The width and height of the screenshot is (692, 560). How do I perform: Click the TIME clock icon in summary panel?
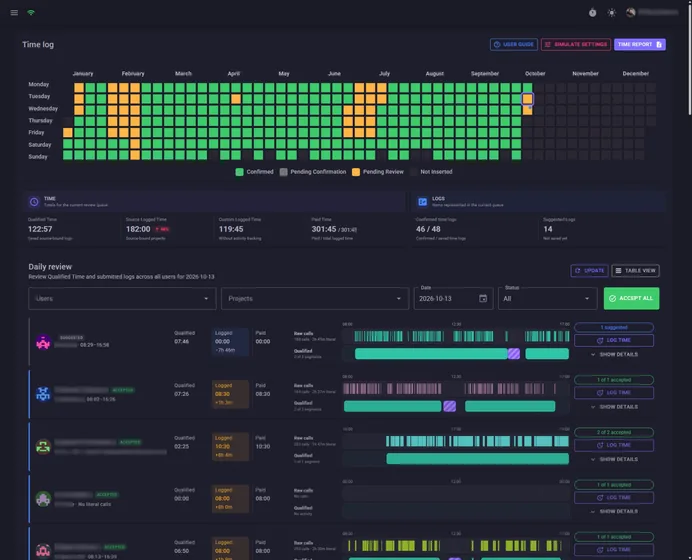[34, 202]
